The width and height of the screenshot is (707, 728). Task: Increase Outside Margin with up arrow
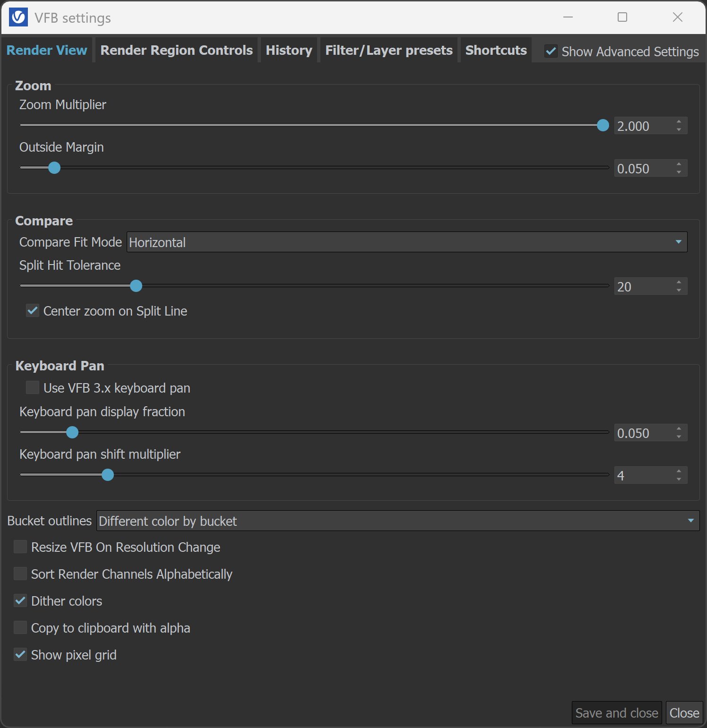[679, 164]
